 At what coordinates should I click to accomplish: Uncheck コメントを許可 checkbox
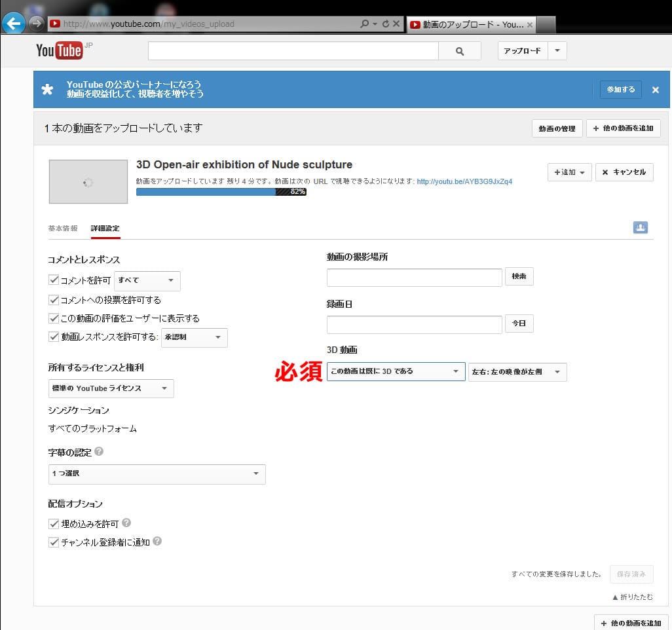point(54,280)
